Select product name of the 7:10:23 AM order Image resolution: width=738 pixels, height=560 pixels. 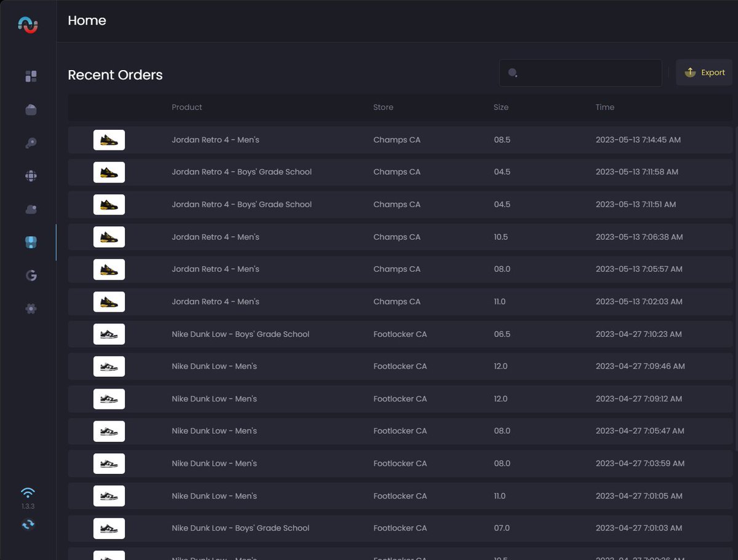[x=240, y=334]
